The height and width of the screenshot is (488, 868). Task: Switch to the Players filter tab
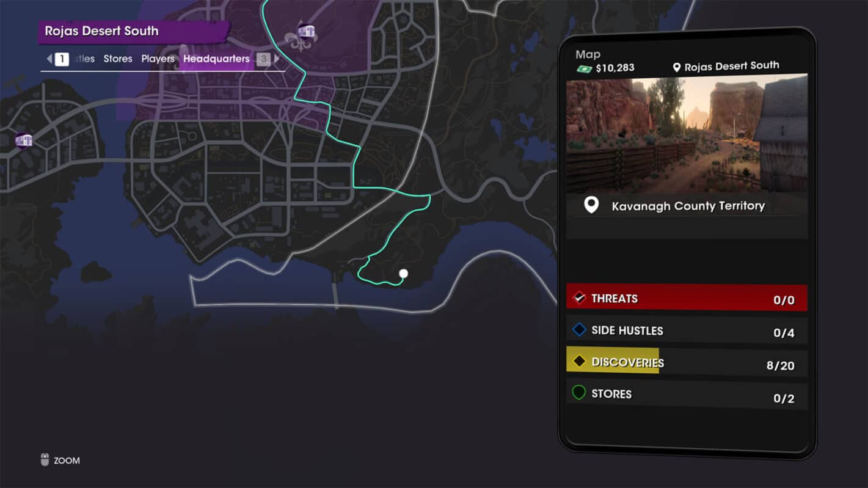(x=158, y=59)
